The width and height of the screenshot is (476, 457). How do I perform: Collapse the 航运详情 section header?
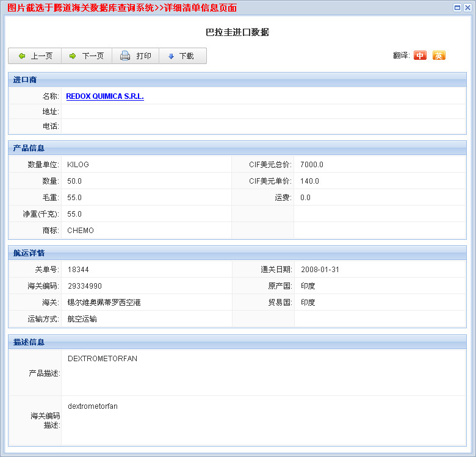point(29,253)
